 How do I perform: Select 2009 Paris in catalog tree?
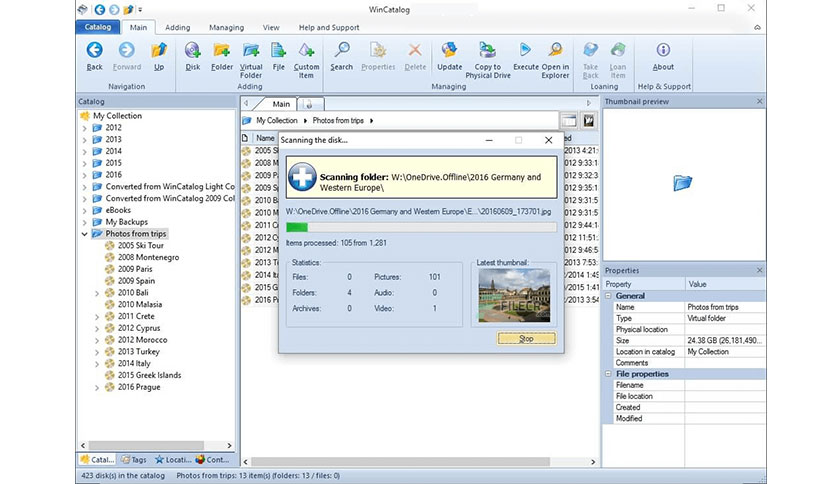[135, 269]
